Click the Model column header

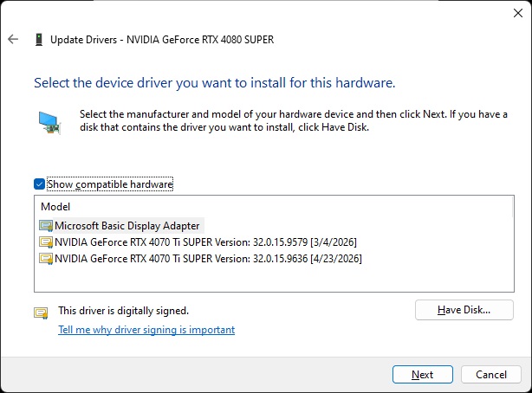click(55, 207)
